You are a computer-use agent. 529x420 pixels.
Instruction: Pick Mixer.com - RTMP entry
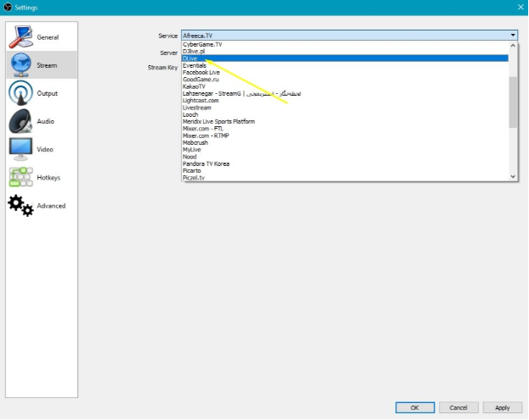coord(344,135)
